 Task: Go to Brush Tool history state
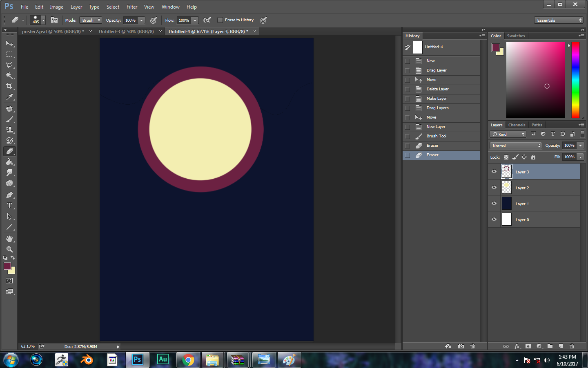pyautogui.click(x=436, y=136)
